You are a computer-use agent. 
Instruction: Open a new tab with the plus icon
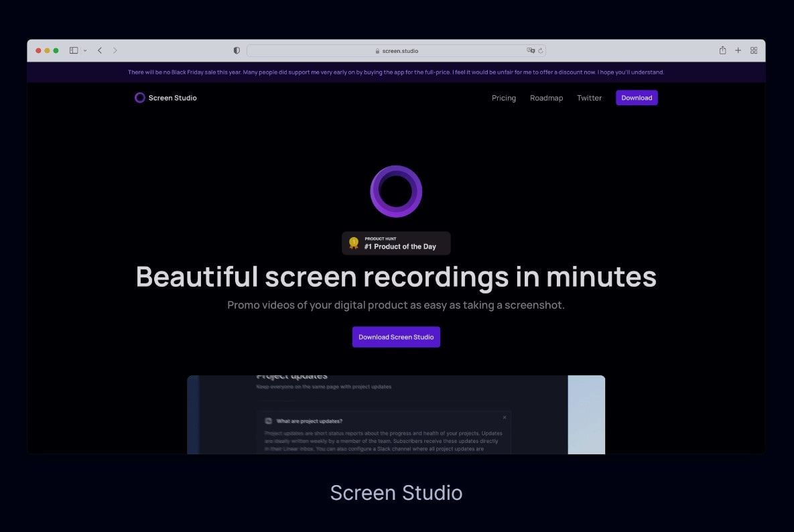click(x=738, y=50)
